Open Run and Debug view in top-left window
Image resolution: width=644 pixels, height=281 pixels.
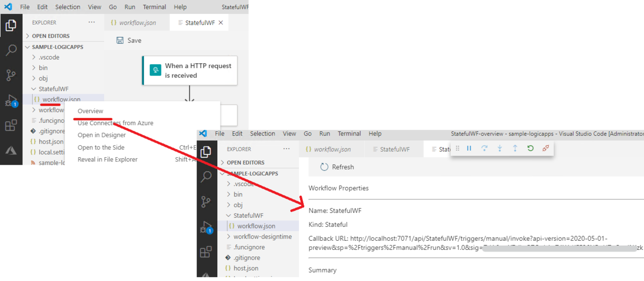tap(11, 100)
